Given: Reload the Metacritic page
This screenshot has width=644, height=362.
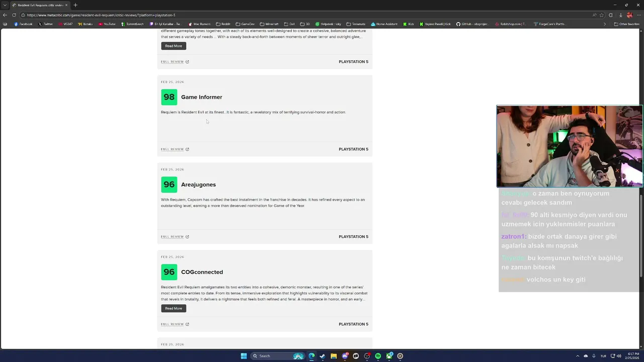Looking at the screenshot, I should pyautogui.click(x=14, y=15).
